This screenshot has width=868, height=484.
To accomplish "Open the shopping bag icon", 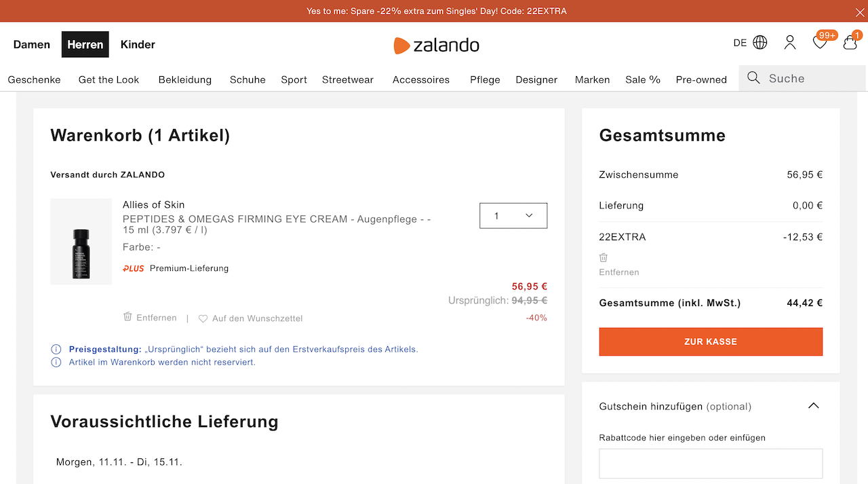I will 850,43.
